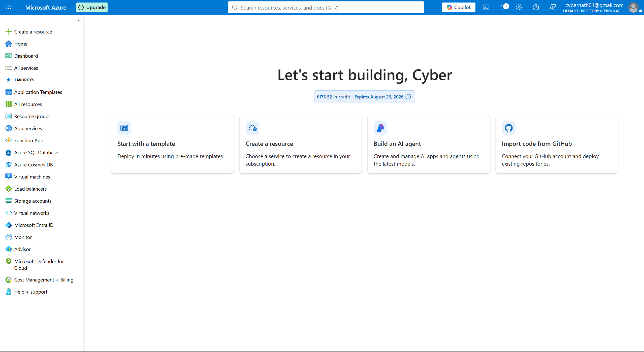Viewport: 644px width, 352px height.
Task: Click the Monitor gauge icon
Action: (x=9, y=237)
